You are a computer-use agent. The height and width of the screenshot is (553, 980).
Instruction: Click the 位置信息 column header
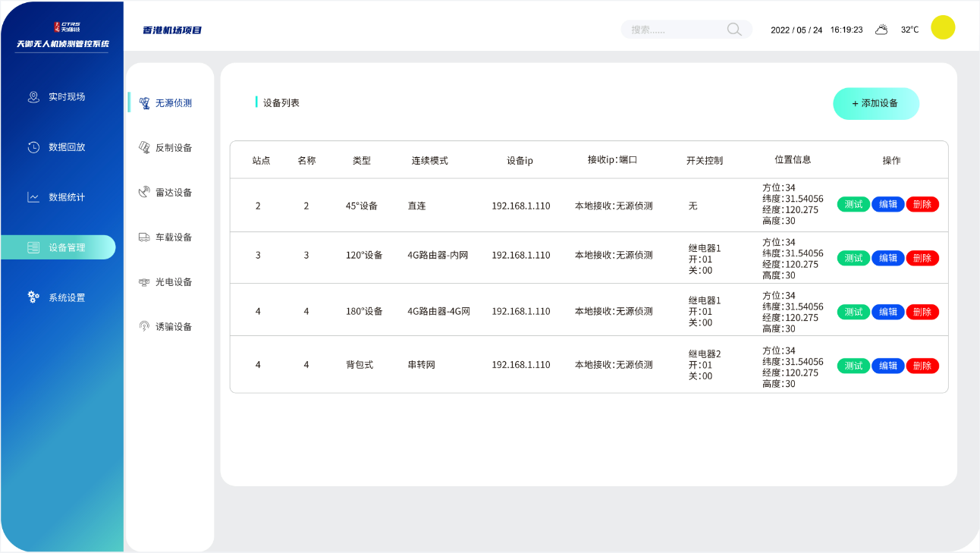tap(793, 160)
